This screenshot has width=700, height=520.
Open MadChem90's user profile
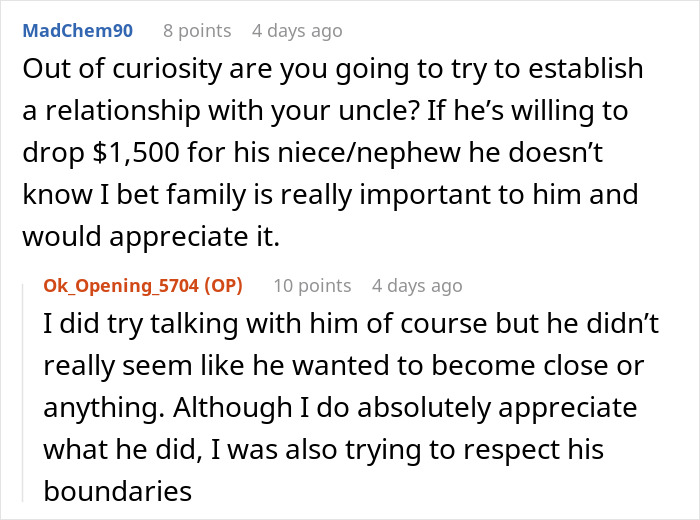click(77, 31)
